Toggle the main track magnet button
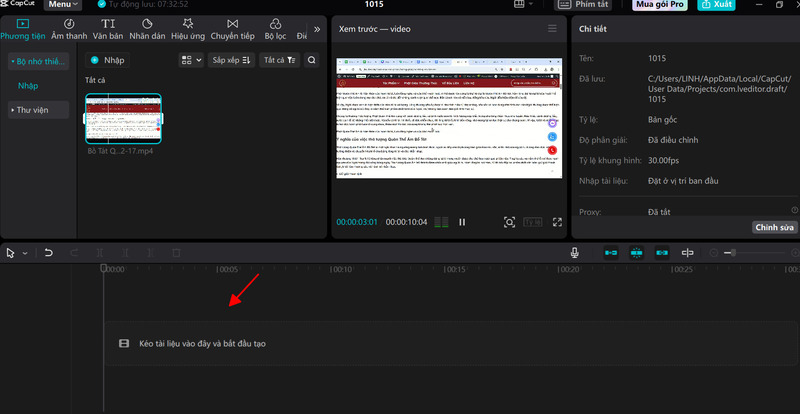The width and height of the screenshot is (800, 414). [x=609, y=253]
